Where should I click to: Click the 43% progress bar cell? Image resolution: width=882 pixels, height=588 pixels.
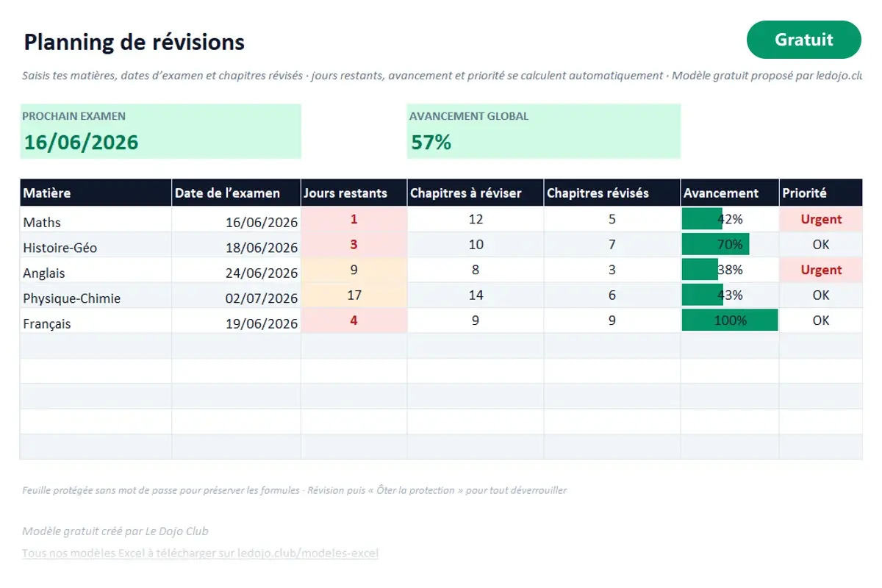point(730,296)
